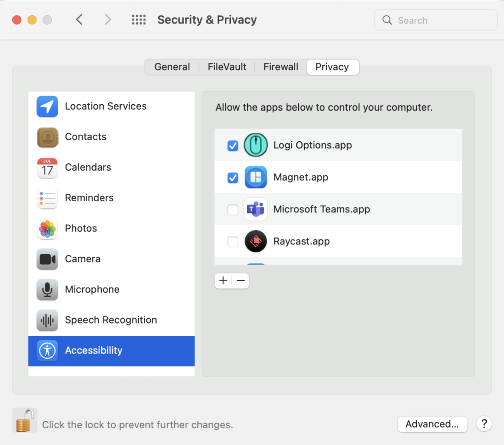This screenshot has height=445, width=504.
Task: Select the Location Services icon
Action: point(47,106)
